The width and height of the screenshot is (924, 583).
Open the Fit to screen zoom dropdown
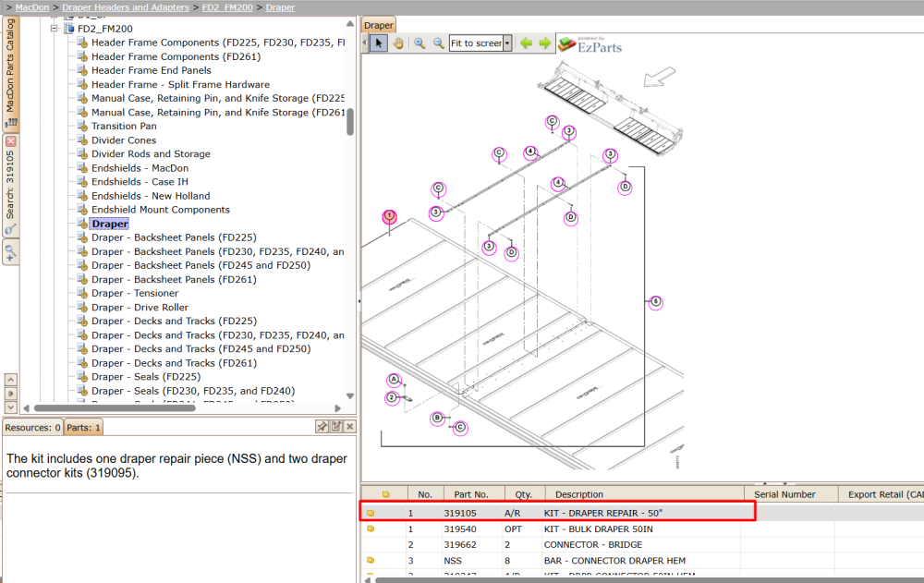[x=506, y=43]
